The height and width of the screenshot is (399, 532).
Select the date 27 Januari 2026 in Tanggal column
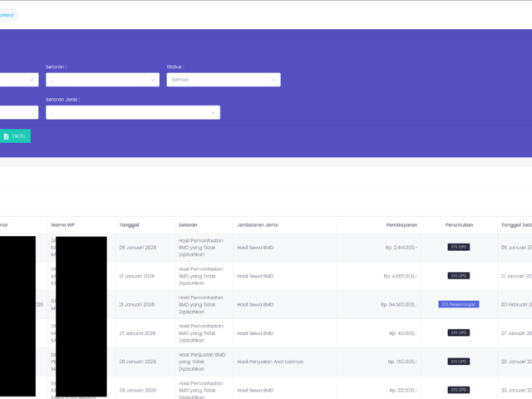tap(137, 333)
